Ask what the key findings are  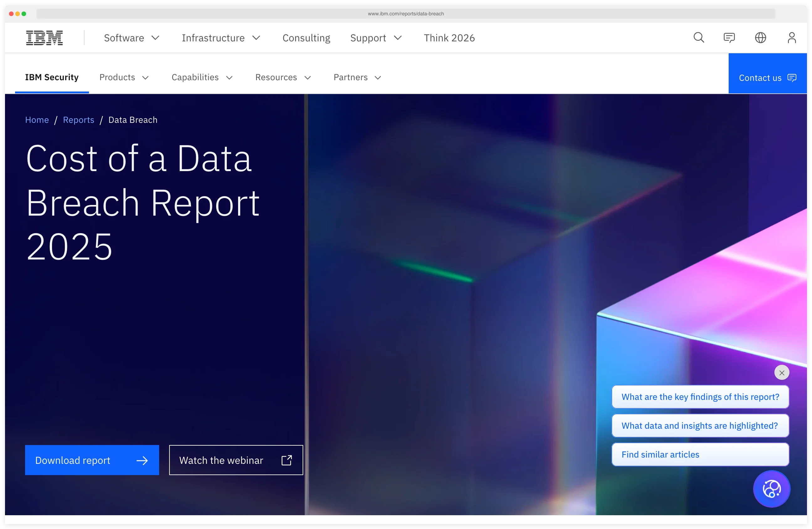(x=700, y=396)
